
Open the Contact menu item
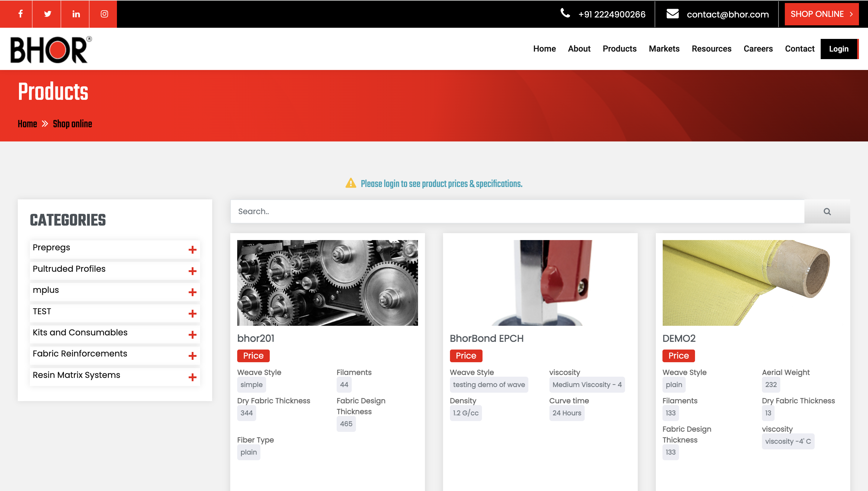pyautogui.click(x=799, y=49)
